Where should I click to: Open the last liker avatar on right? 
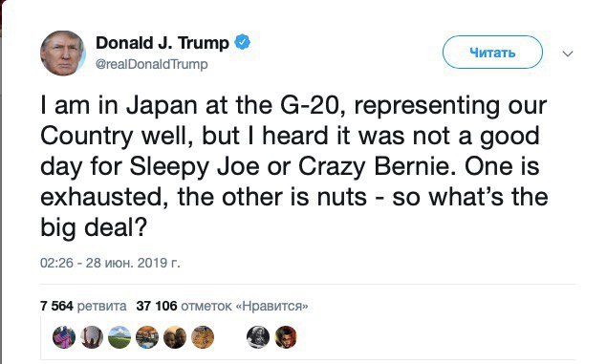click(x=286, y=337)
